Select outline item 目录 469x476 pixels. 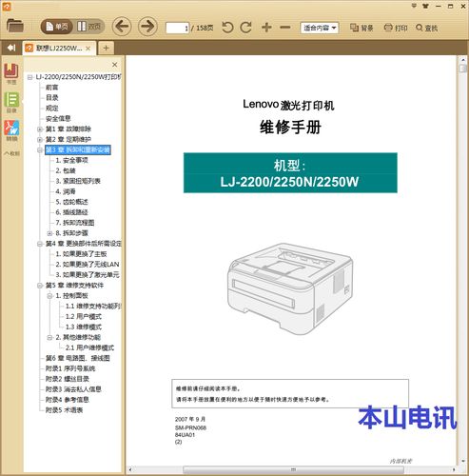coord(52,98)
